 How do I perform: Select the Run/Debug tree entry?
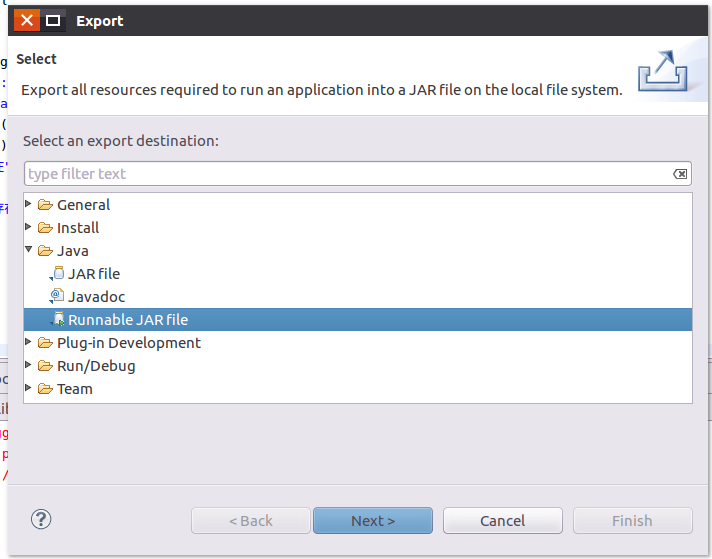point(96,366)
